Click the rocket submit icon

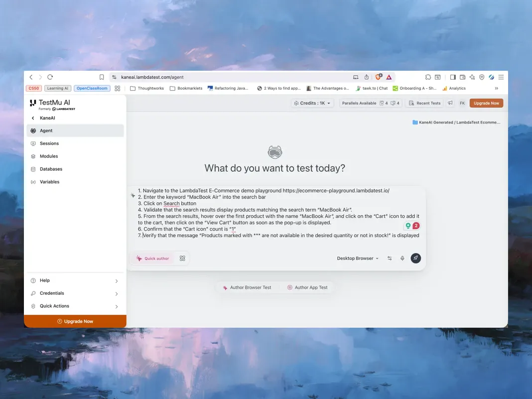tap(415, 258)
